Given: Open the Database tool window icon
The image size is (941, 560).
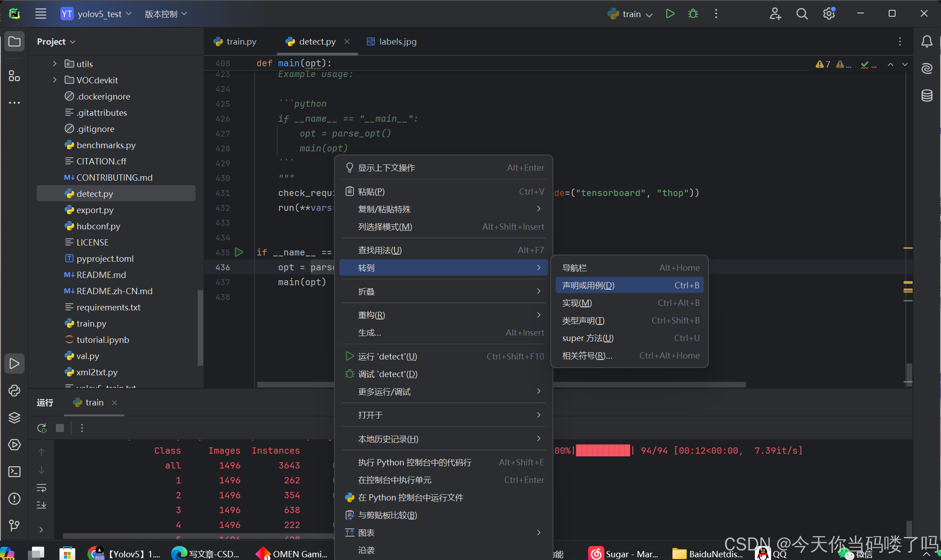Looking at the screenshot, I should [x=927, y=96].
